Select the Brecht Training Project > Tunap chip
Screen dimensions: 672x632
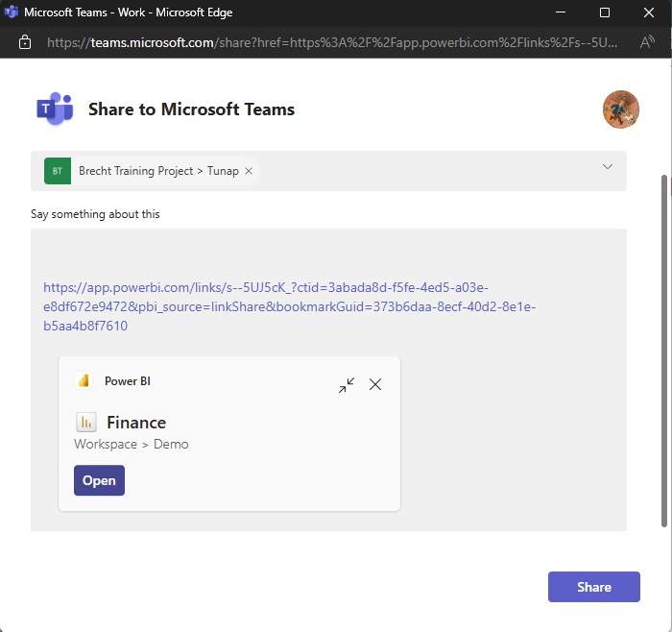tap(152, 171)
